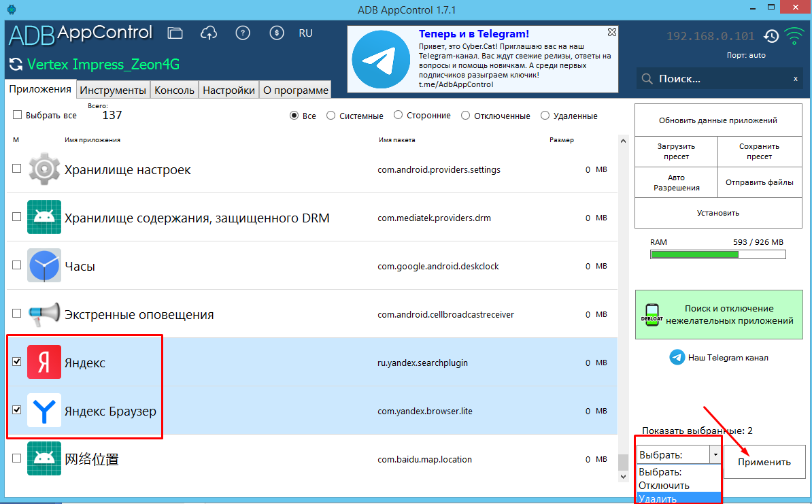Click the search magnifier icon
This screenshot has width=812, height=504.
[x=647, y=79]
